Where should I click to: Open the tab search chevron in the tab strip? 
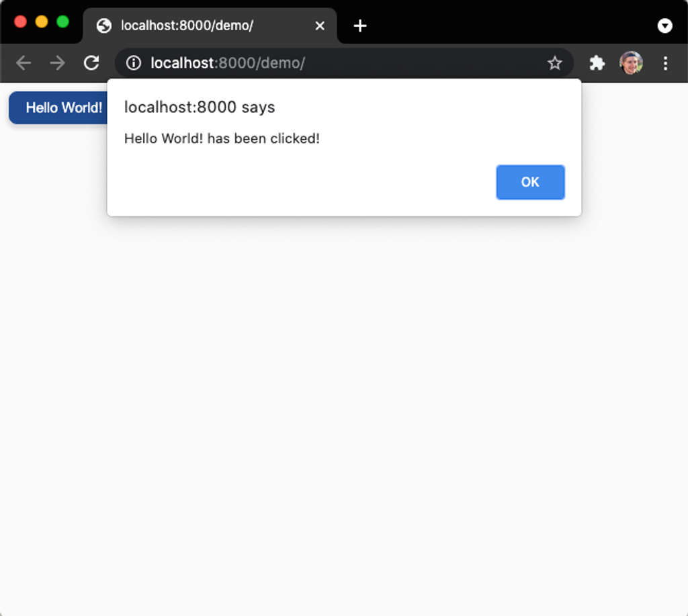tap(665, 26)
